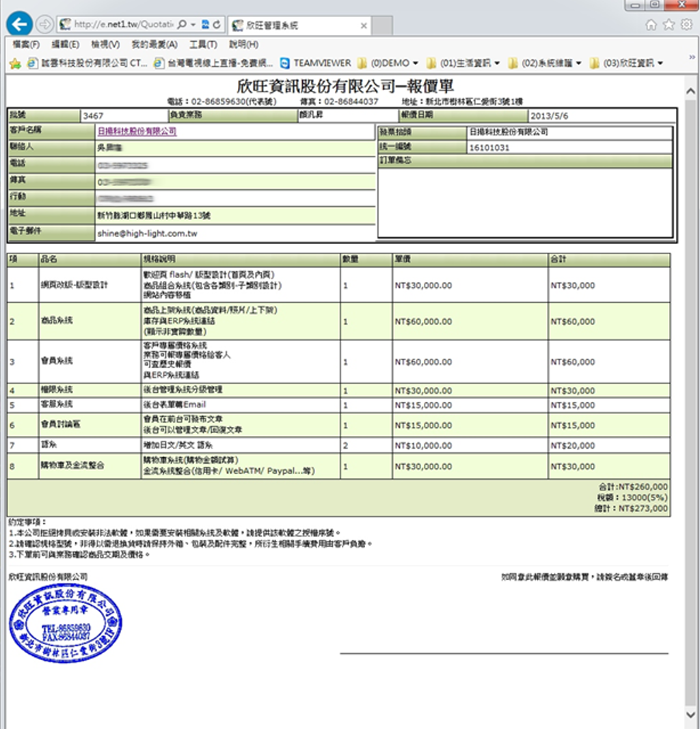Click the (03)欣旺資訊 folder icon
The height and width of the screenshot is (729, 700).
tap(594, 63)
